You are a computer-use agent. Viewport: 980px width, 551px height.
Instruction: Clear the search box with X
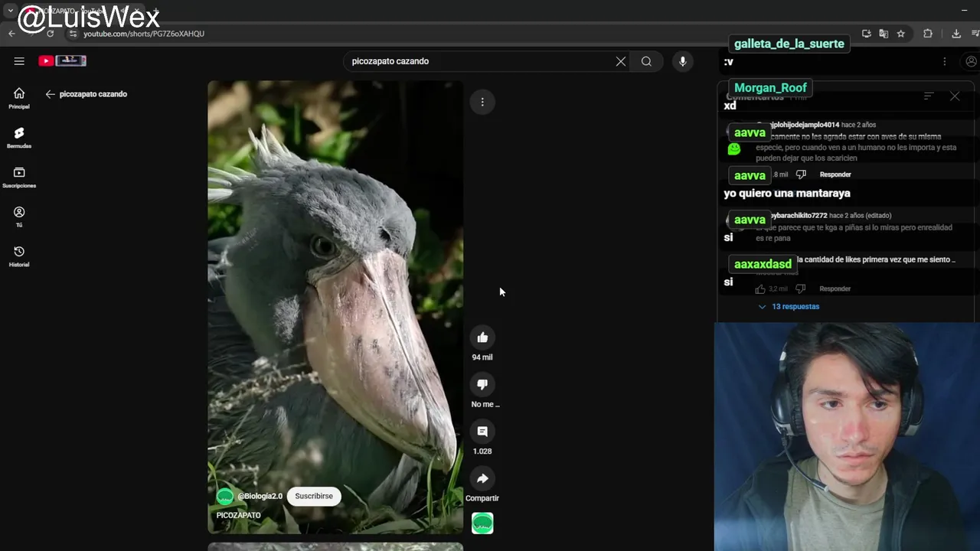click(621, 61)
